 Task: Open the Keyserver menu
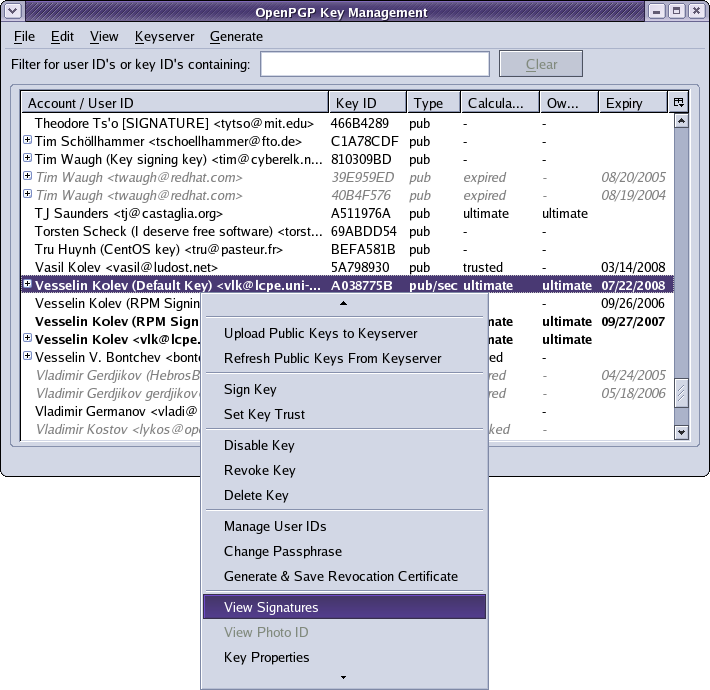pyautogui.click(x=164, y=36)
